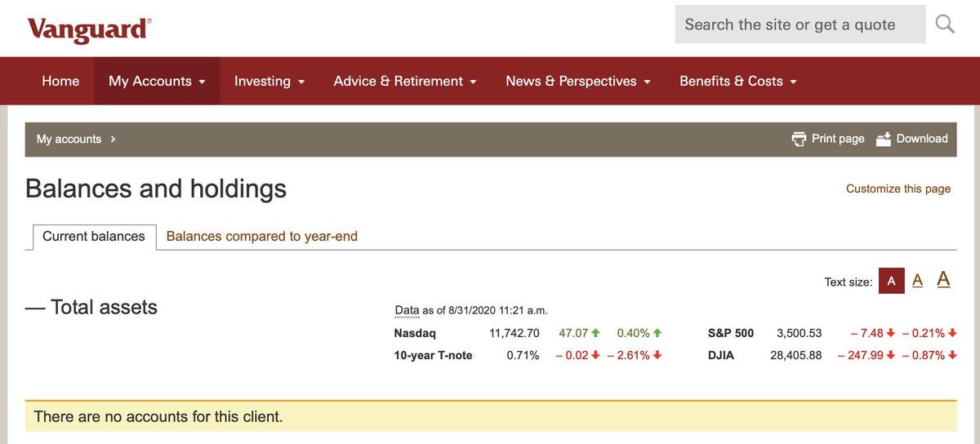Expand the My Accounts dropdown menu
Image resolution: width=980 pixels, height=444 pixels.
157,81
